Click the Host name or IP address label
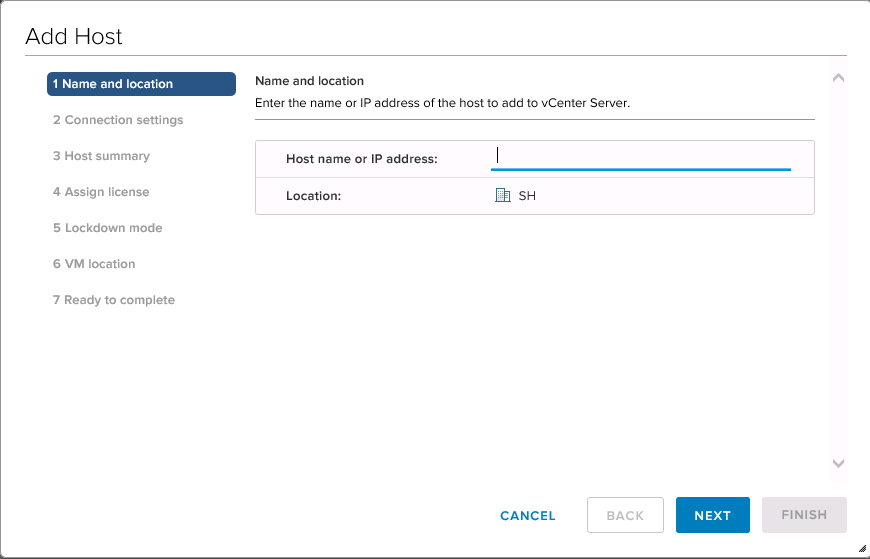The image size is (870, 559). point(362,159)
